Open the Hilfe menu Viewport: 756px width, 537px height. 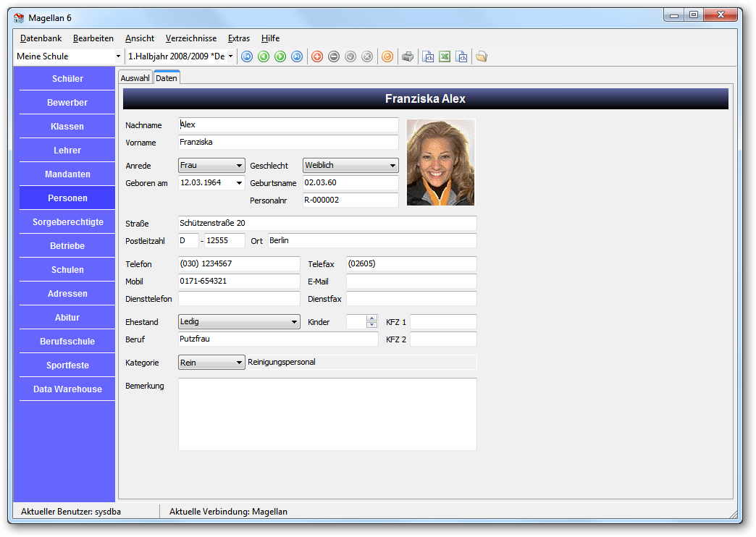(270, 38)
